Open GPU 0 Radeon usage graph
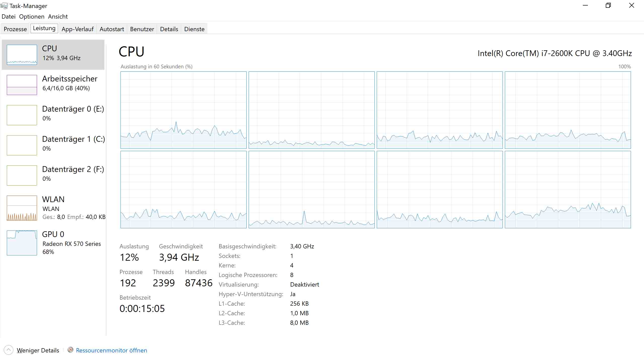 pos(22,243)
